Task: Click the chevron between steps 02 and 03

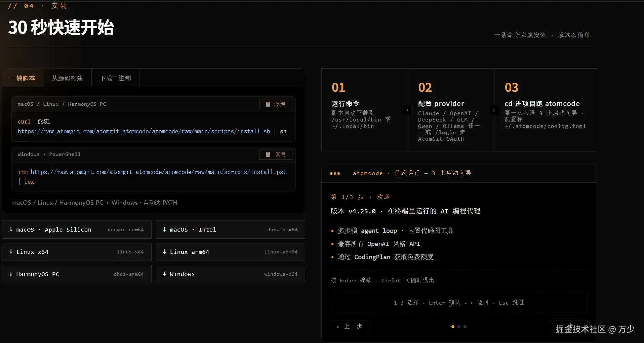Action: pos(494,110)
